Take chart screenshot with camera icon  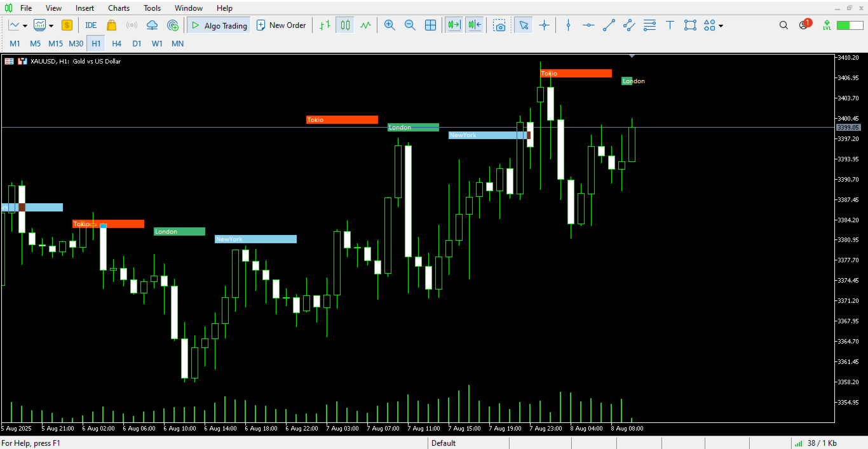tap(500, 25)
